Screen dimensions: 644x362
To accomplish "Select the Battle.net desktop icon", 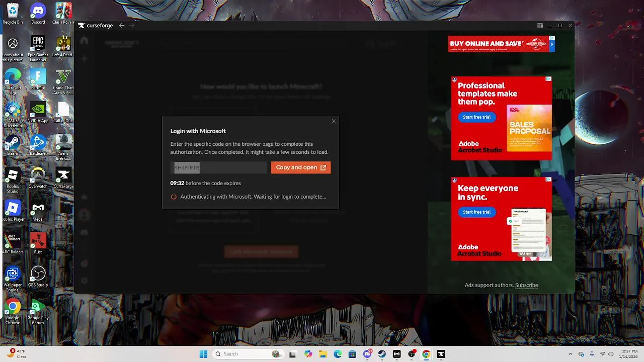I will click(x=38, y=145).
